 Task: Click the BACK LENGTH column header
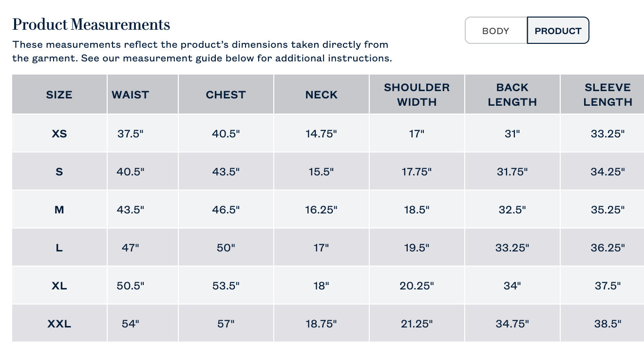tap(512, 95)
